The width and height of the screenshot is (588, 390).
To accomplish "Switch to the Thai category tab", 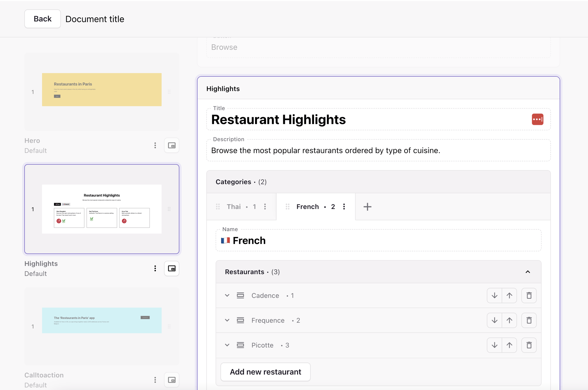I will coord(234,207).
